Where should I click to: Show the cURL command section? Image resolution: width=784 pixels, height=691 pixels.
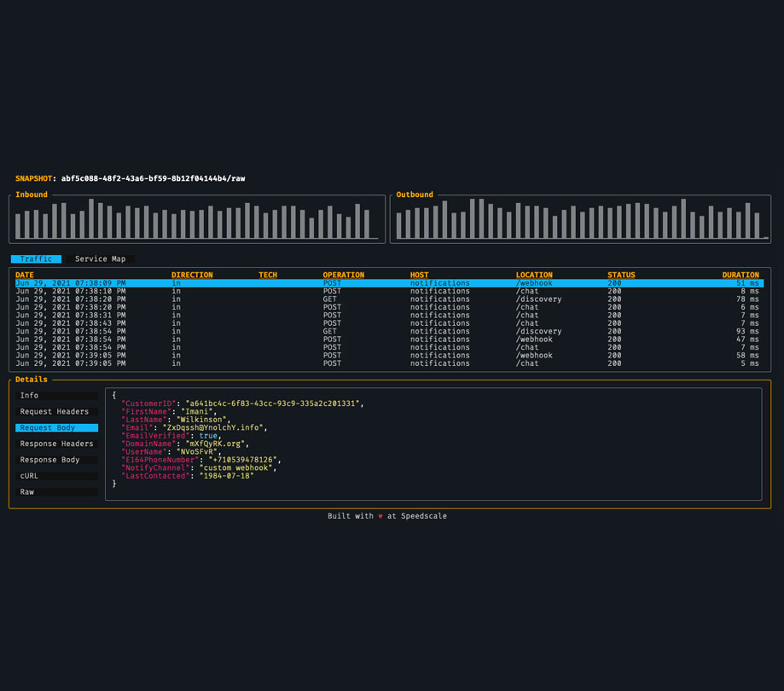pyautogui.click(x=56, y=476)
